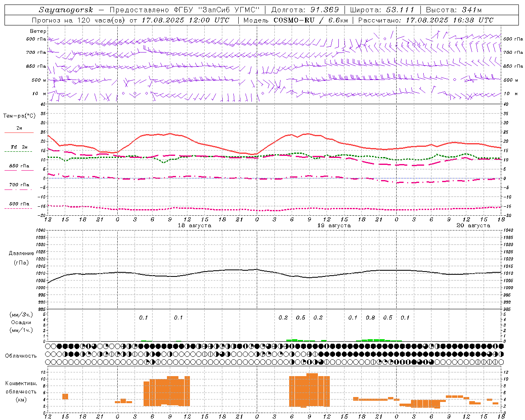Click the tall orange convective block on 19 августа
Viewport: 525px width, 420px height.
tap(309, 390)
